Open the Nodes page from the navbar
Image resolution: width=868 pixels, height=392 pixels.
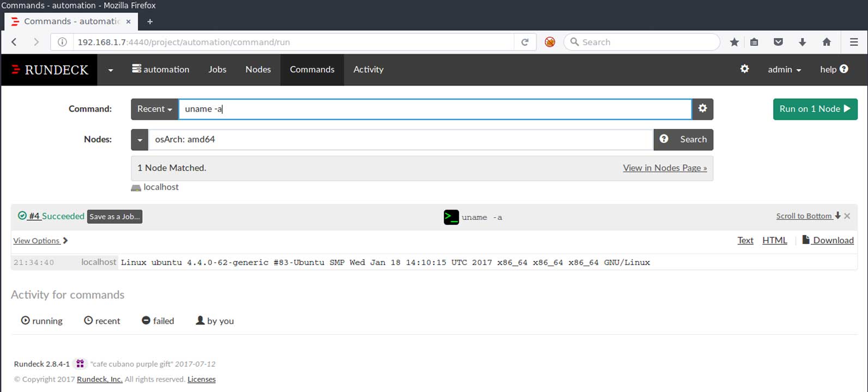click(258, 69)
